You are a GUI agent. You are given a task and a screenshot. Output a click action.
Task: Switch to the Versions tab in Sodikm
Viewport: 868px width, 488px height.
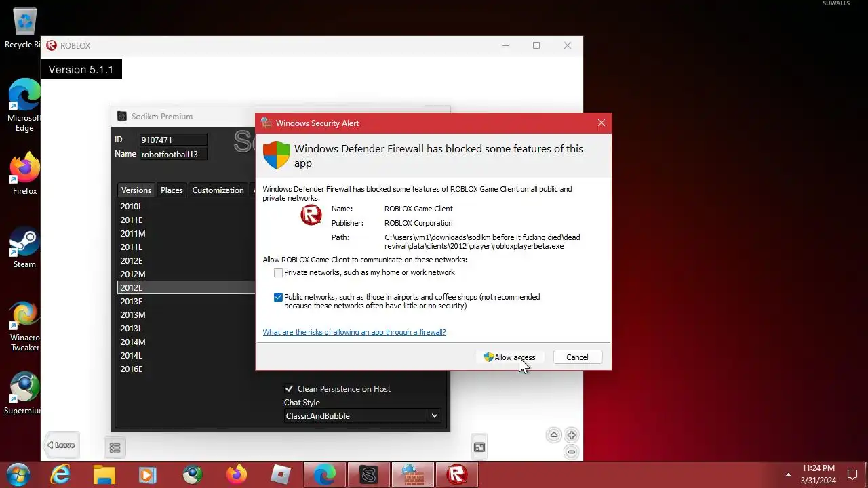[136, 190]
